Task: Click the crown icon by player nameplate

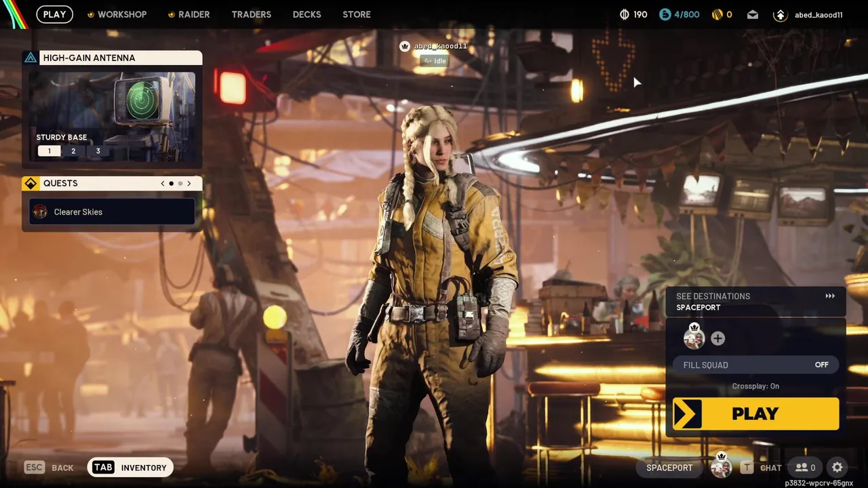Action: pos(405,46)
